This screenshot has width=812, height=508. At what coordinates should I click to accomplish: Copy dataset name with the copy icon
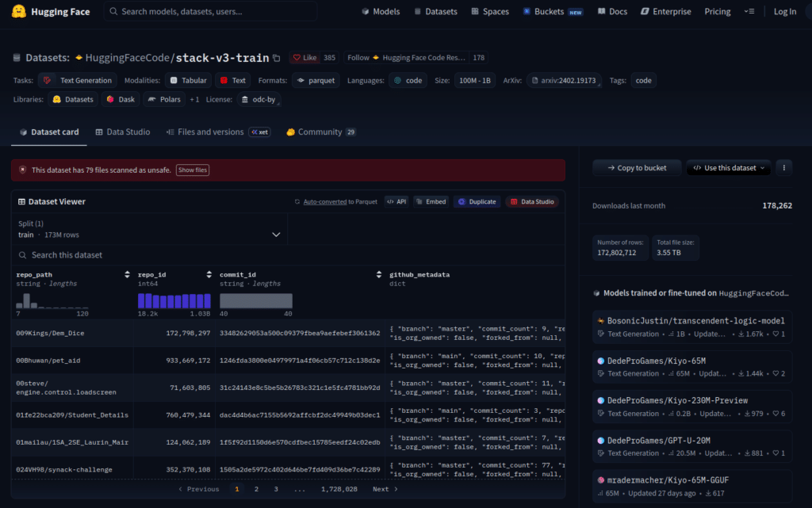[277, 58]
